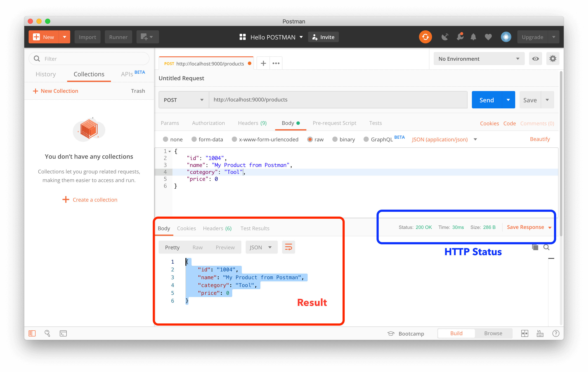This screenshot has width=588, height=372.
Task: Open the Params tab
Action: 170,123
